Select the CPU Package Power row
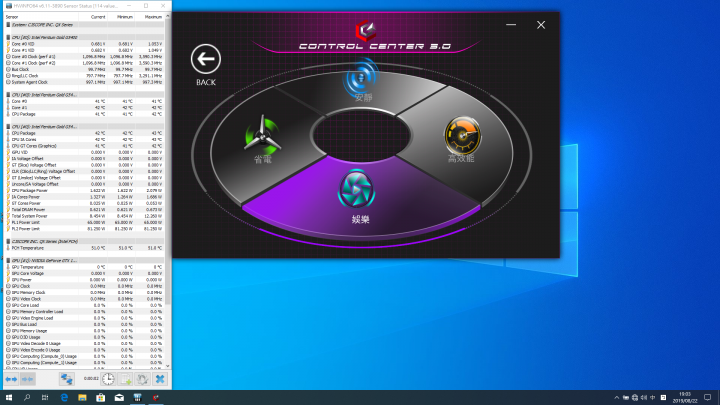 click(84, 191)
